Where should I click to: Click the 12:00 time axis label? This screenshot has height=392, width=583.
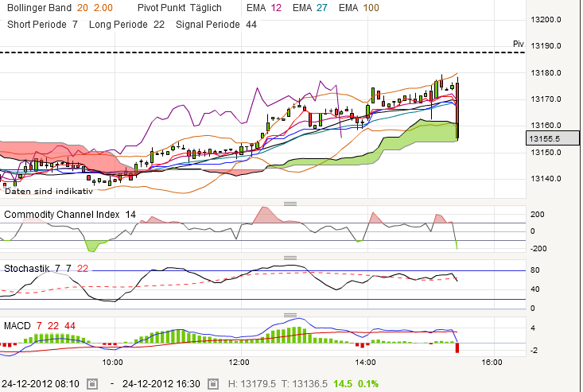[x=239, y=363]
